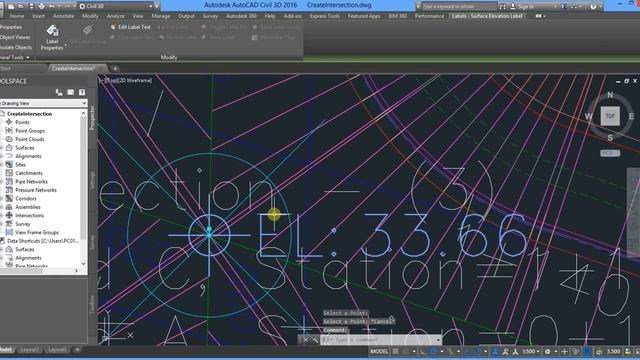Click the Object Viewer button

[15, 37]
